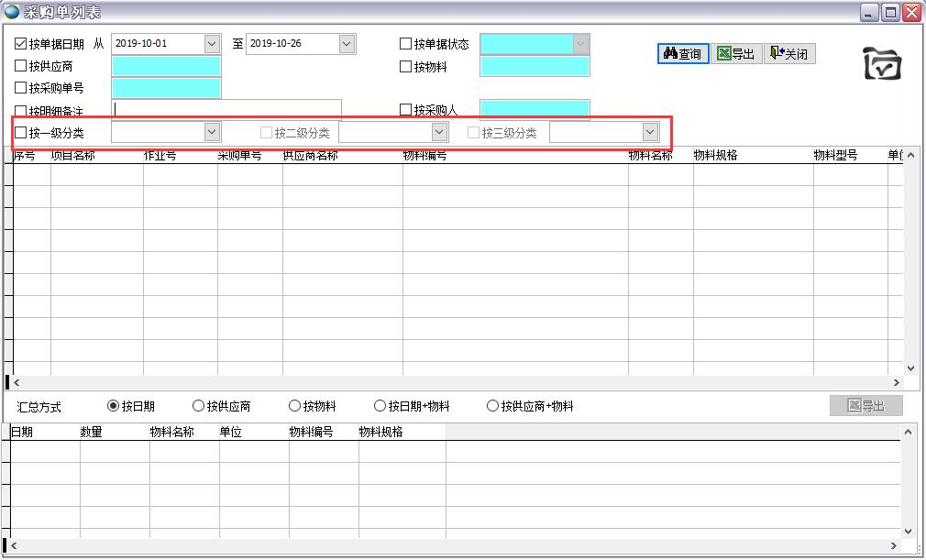926x560 pixels.
Task: Click the 按明细备注 text input field
Action: pos(226,109)
